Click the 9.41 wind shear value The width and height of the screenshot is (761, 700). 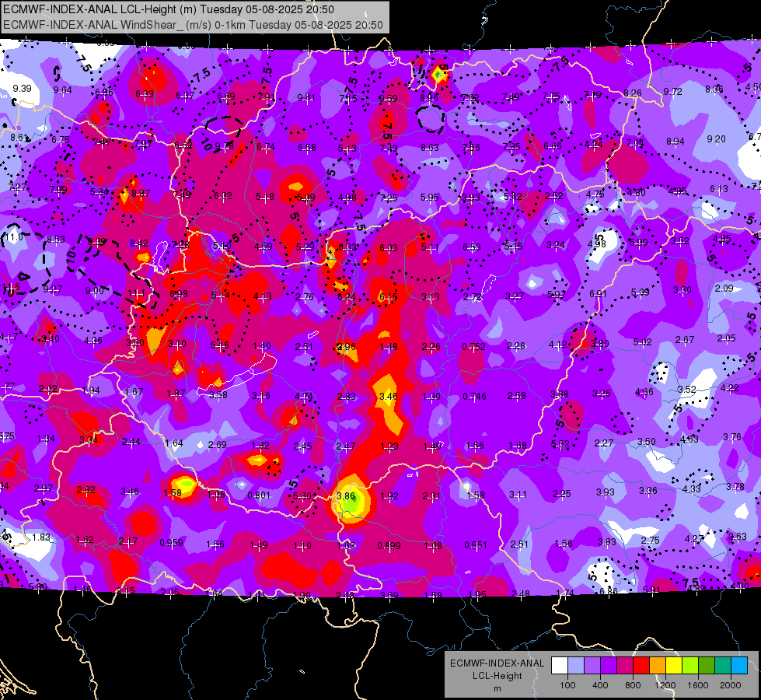pos(306,98)
